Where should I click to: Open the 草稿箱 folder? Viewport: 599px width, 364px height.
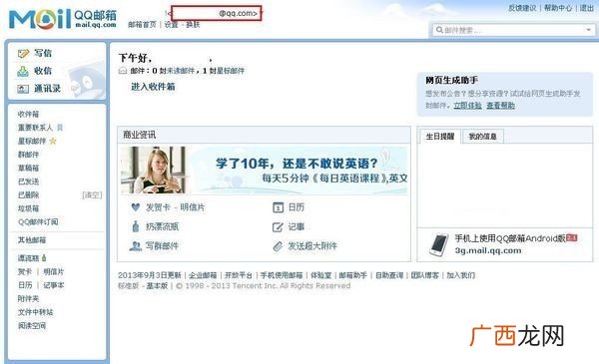tap(28, 168)
